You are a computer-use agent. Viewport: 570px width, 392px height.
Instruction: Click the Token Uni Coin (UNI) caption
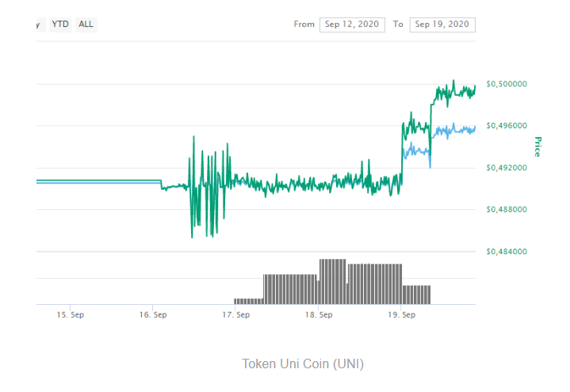[303, 363]
